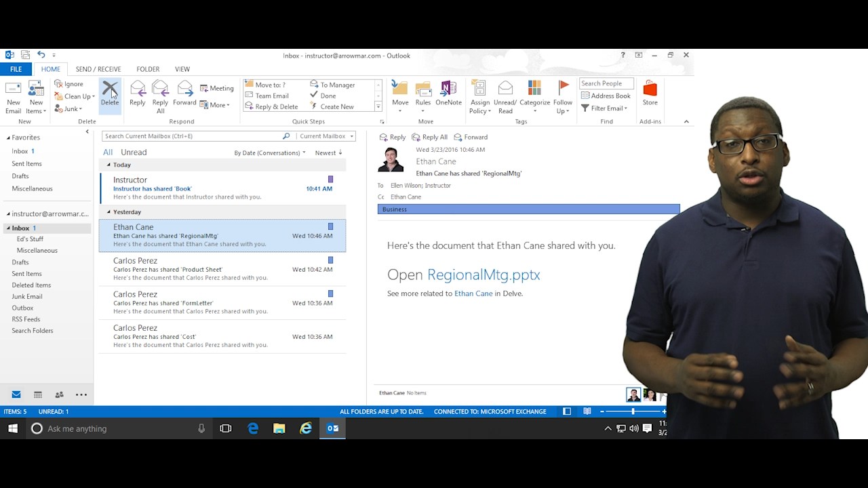868x488 pixels.
Task: Select the HOME tab
Action: coord(51,69)
